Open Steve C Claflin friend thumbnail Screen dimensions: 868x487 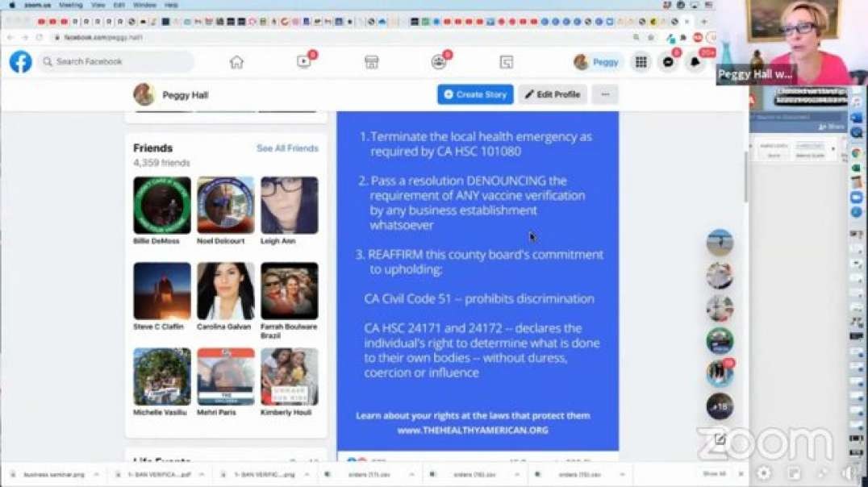coord(161,291)
